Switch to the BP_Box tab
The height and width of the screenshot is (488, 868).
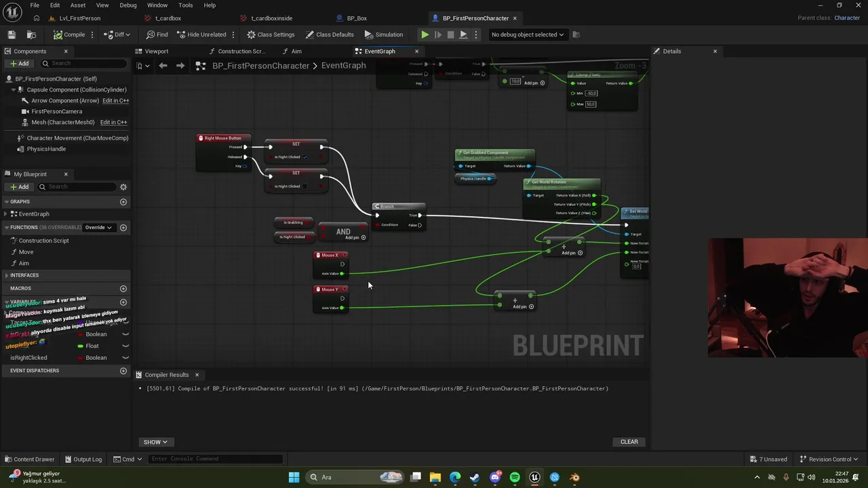[357, 18]
